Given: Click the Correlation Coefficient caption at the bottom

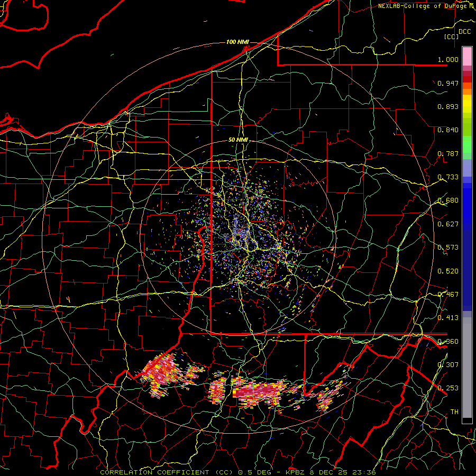Looking at the screenshot, I should pyautogui.click(x=238, y=472).
